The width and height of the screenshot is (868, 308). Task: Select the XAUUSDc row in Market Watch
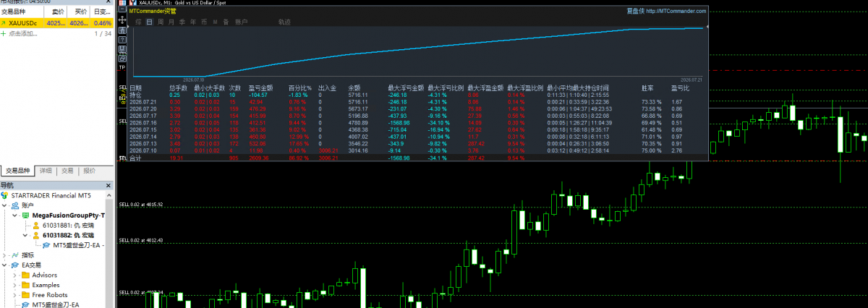point(56,23)
